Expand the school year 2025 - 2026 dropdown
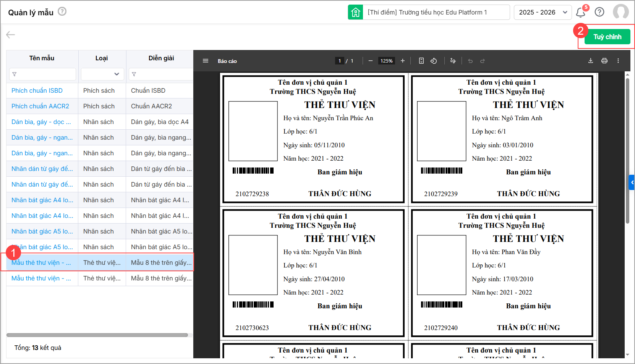The width and height of the screenshot is (635, 364). pos(543,12)
